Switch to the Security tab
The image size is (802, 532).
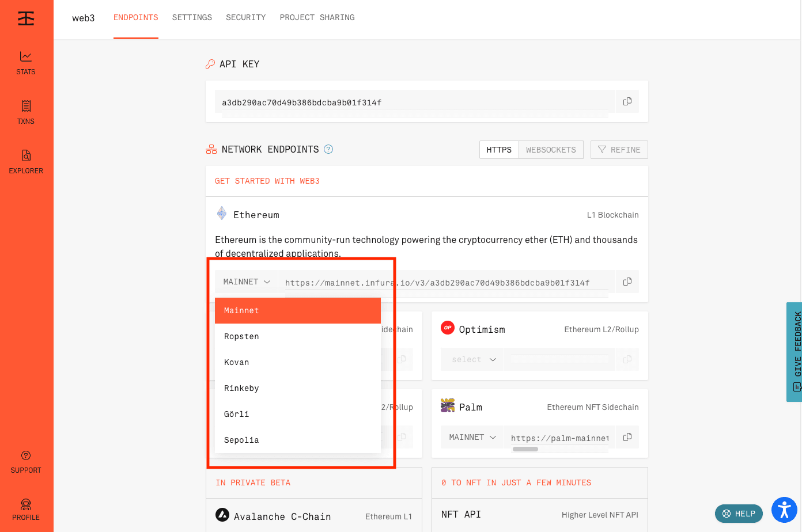click(x=246, y=17)
